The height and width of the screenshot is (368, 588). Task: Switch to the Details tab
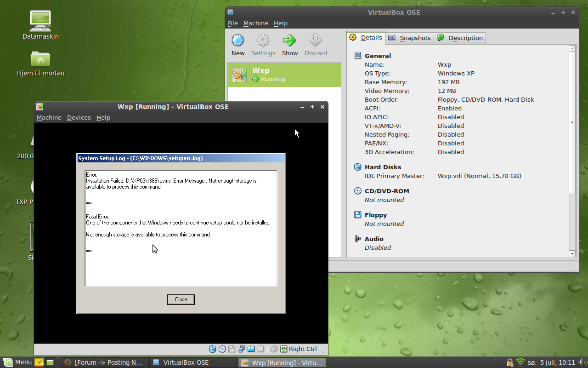click(x=366, y=38)
